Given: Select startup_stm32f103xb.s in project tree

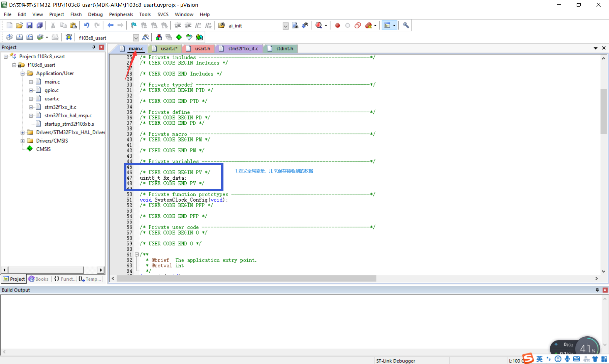Looking at the screenshot, I should click(x=69, y=124).
